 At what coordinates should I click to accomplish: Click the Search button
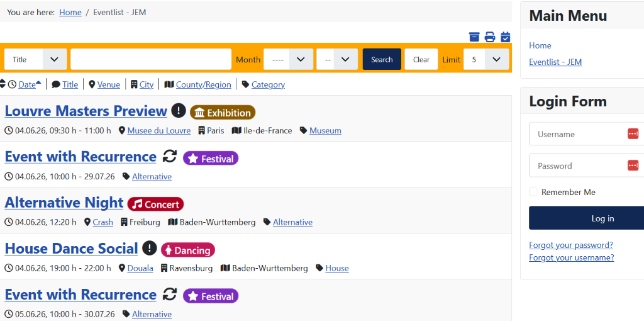(382, 59)
